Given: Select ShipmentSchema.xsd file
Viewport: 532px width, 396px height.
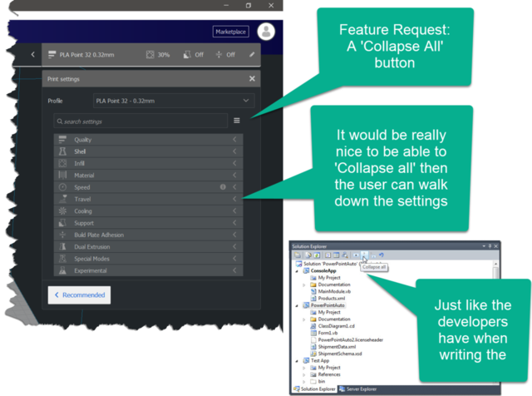Looking at the screenshot, I should pos(336,354).
